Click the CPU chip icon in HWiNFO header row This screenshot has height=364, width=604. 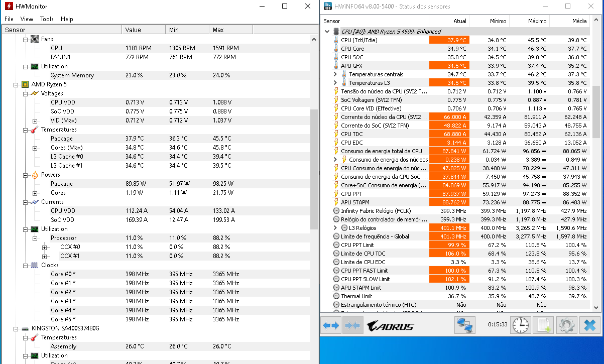336,32
